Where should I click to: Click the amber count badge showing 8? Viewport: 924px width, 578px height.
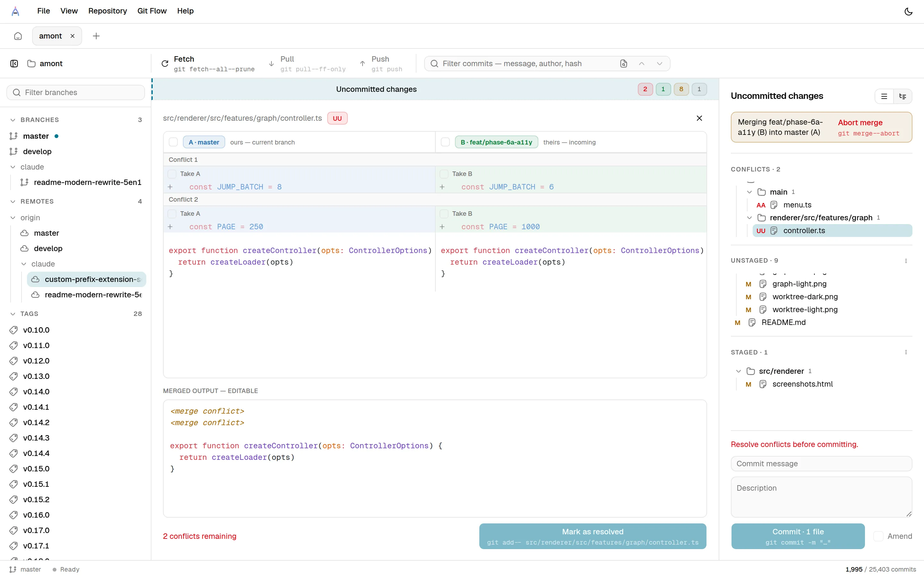681,89
